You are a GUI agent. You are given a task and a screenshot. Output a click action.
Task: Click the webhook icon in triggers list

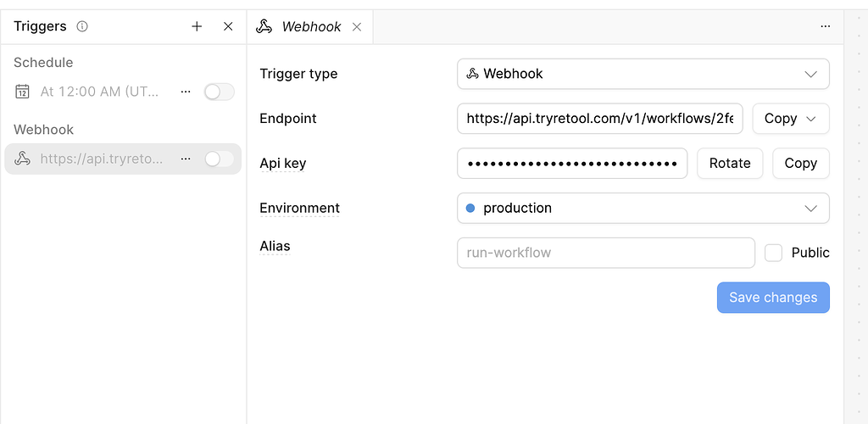pos(22,159)
